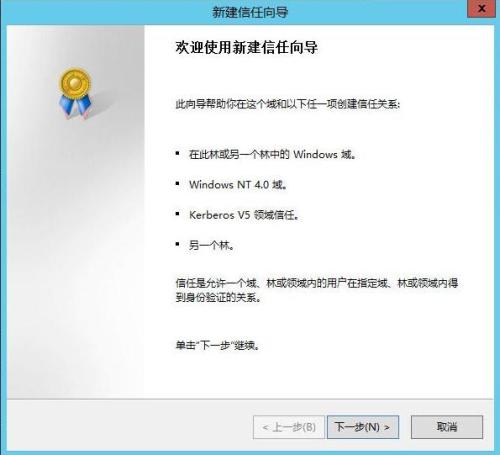The height and width of the screenshot is (455, 500).
Task: Click the greyed-out 上一步(B) back button
Action: pos(289,427)
